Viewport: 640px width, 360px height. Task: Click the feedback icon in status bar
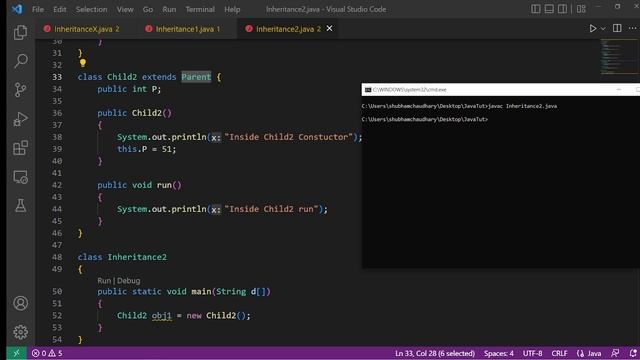point(615,353)
